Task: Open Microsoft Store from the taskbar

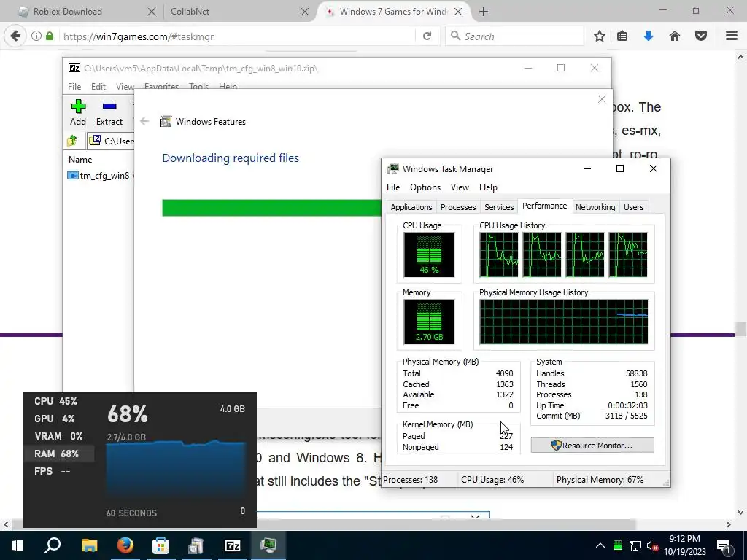Action: click(160, 545)
